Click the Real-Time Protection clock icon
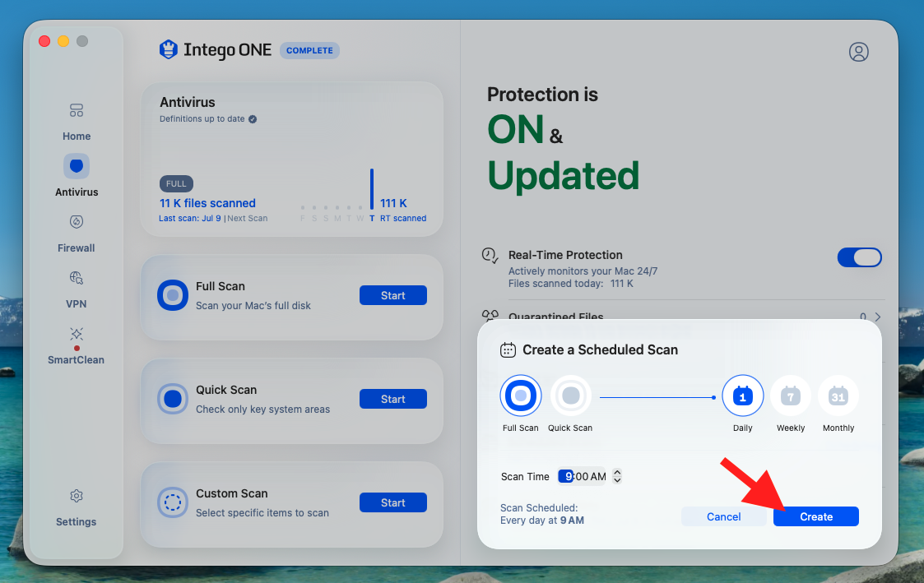 (x=490, y=255)
